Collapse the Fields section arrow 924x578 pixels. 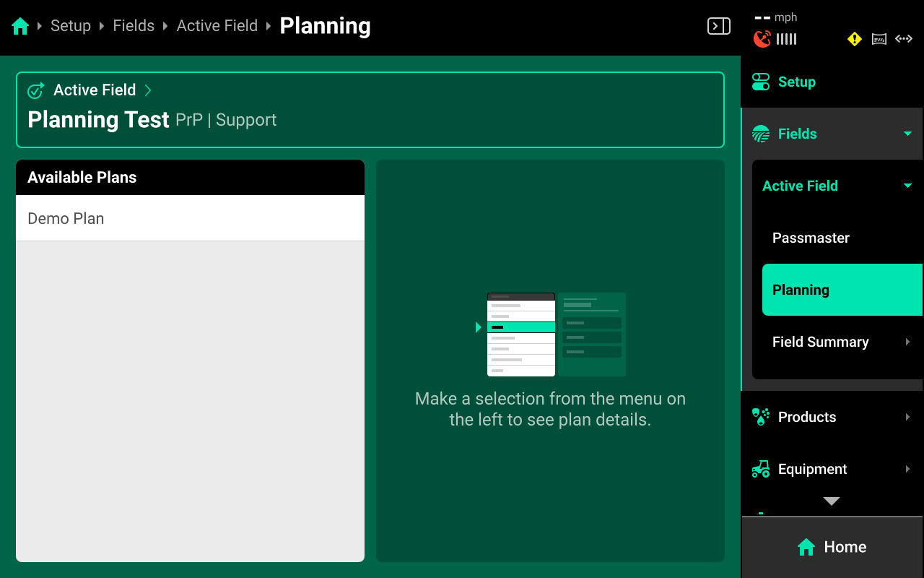coord(907,134)
